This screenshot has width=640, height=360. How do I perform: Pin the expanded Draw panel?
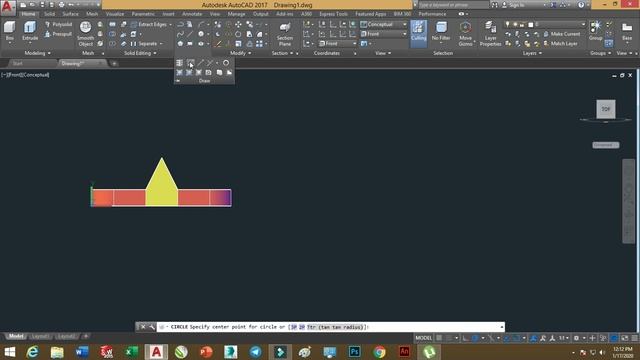178,81
